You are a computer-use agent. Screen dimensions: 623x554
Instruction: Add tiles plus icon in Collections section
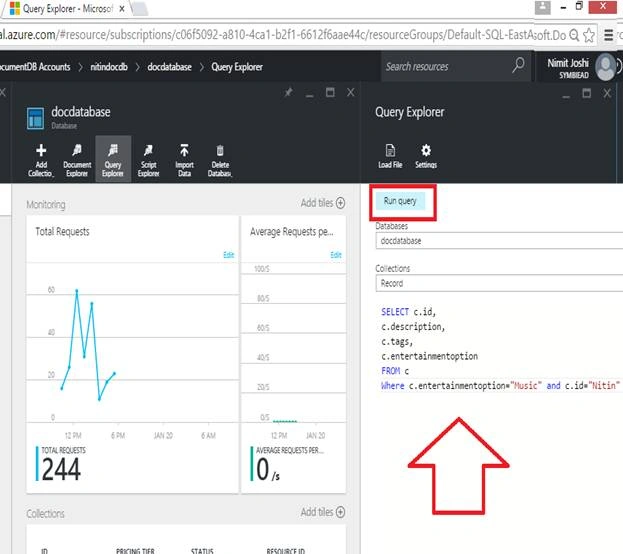point(341,512)
